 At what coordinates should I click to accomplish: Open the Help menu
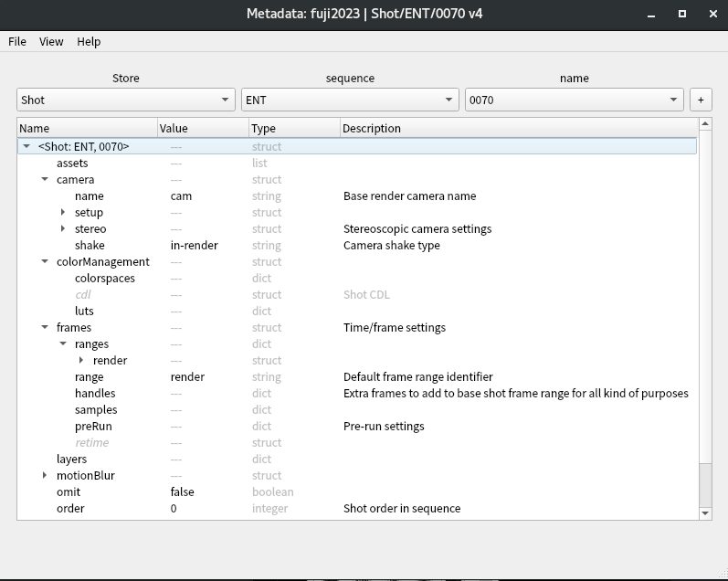[x=89, y=41]
